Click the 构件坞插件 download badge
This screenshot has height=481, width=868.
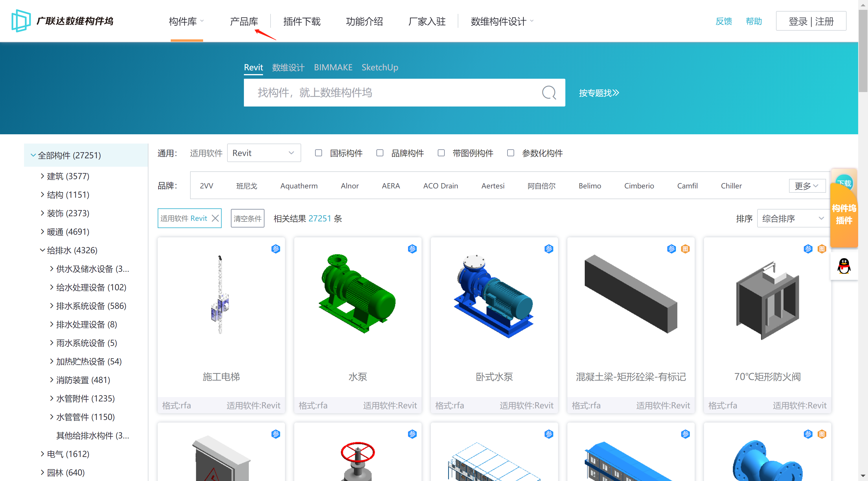point(844,208)
